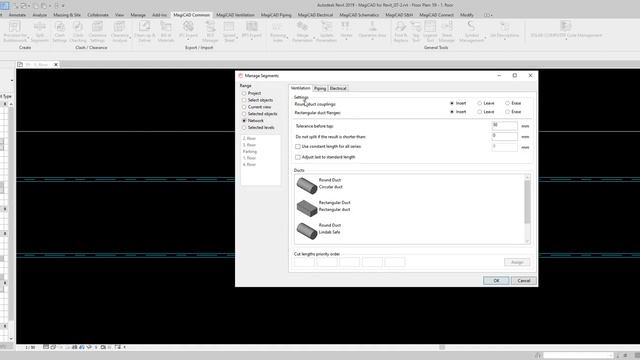
Task: Click the Tolerance before tap field
Action: [x=504, y=126]
